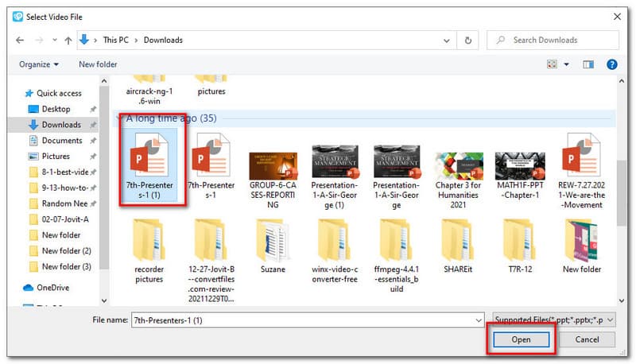Toggle the preview pane icon
This screenshot has width=636, height=364.
pyautogui.click(x=588, y=64)
